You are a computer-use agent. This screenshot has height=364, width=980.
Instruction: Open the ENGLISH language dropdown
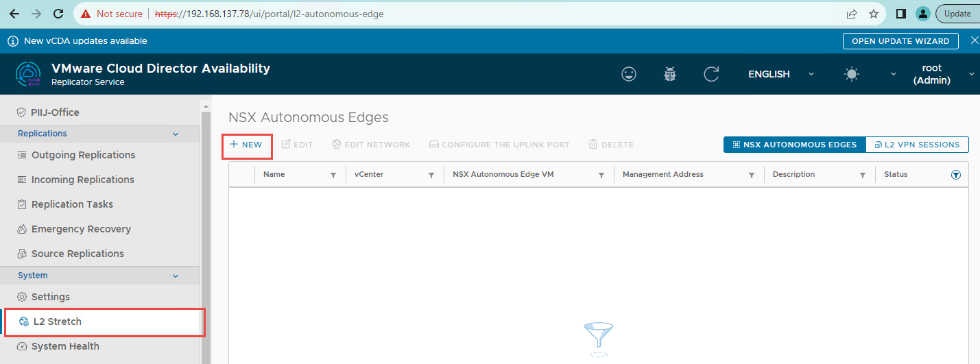click(780, 74)
